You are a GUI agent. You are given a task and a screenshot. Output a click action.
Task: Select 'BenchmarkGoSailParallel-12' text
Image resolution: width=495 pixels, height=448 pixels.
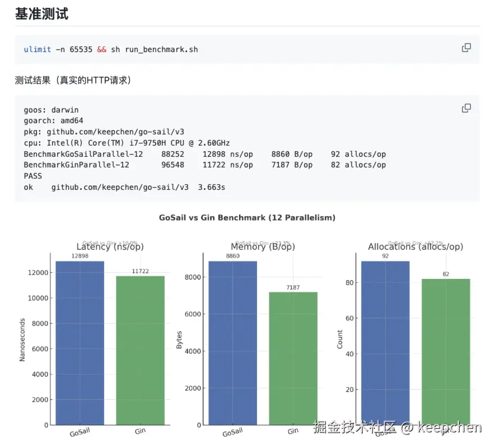point(83,154)
